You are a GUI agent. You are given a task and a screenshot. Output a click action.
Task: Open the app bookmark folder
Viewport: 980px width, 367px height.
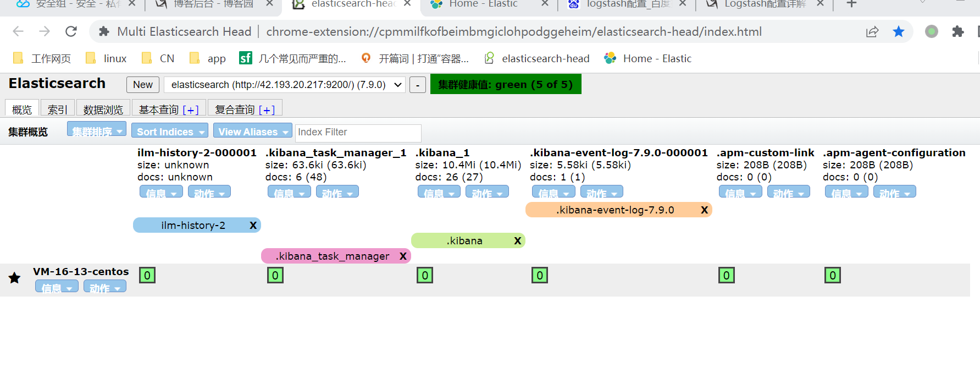pos(207,58)
